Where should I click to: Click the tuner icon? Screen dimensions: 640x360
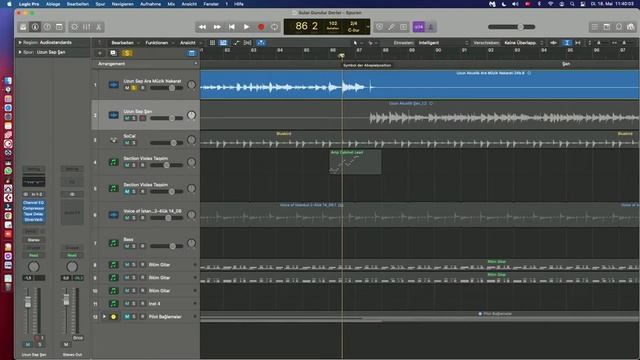tap(391, 27)
